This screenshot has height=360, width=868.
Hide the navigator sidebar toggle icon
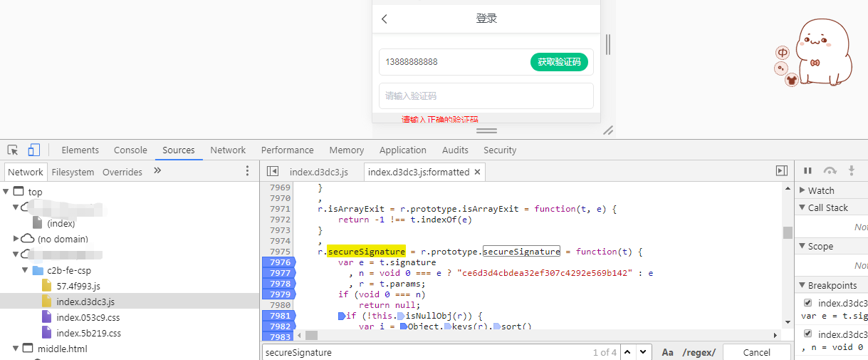pyautogui.click(x=272, y=171)
